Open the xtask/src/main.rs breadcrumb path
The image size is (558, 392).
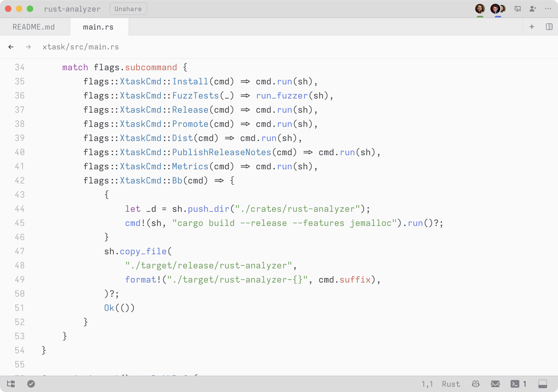click(x=81, y=47)
